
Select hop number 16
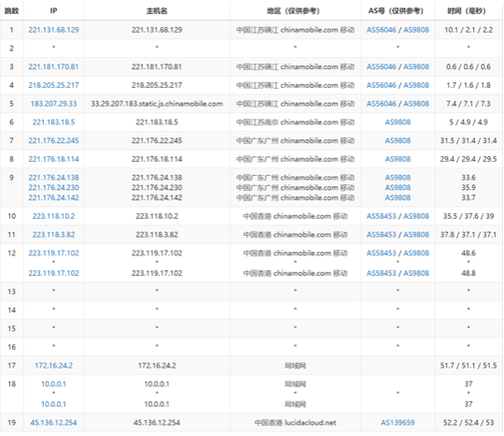(11, 347)
